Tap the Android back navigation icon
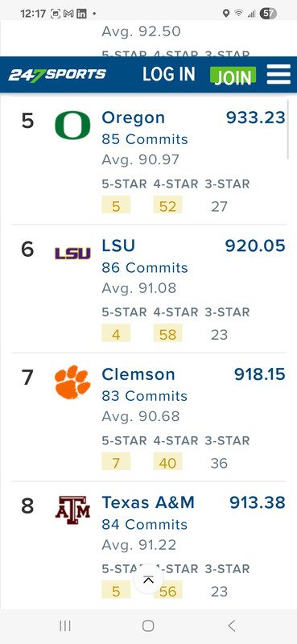Image resolution: width=297 pixels, height=644 pixels. pyautogui.click(x=232, y=626)
